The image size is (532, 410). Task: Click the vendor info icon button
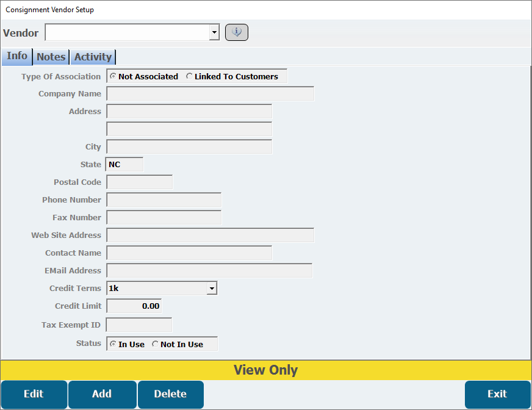coord(237,32)
